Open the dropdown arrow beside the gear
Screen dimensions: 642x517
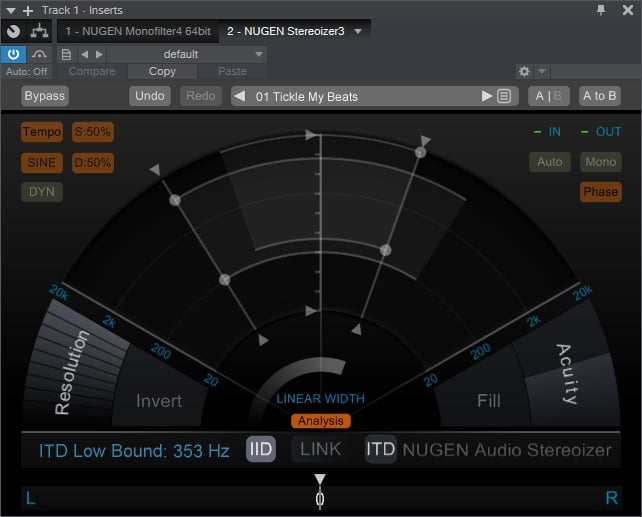click(x=542, y=72)
